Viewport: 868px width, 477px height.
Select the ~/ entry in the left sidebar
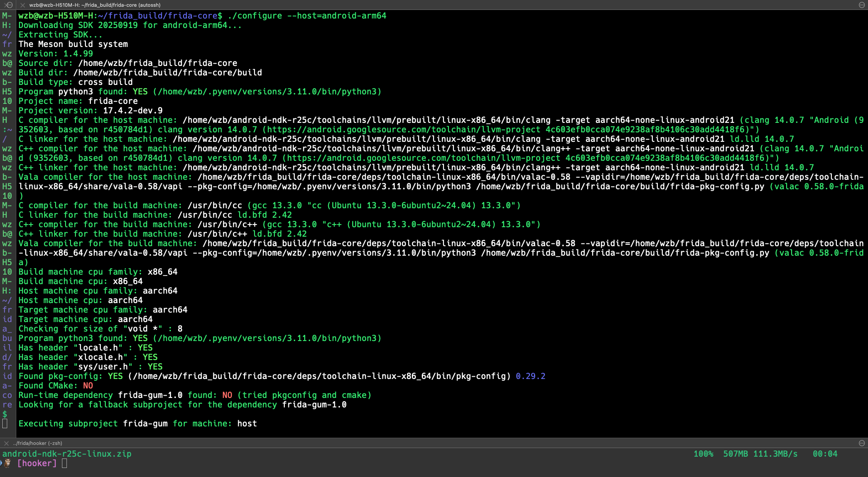(7, 34)
